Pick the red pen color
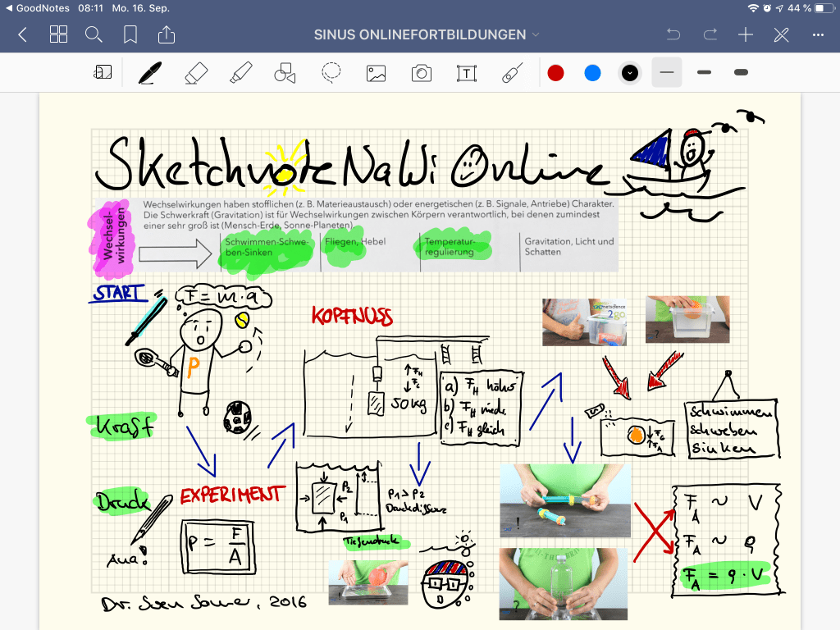This screenshot has height=630, width=840. point(556,73)
